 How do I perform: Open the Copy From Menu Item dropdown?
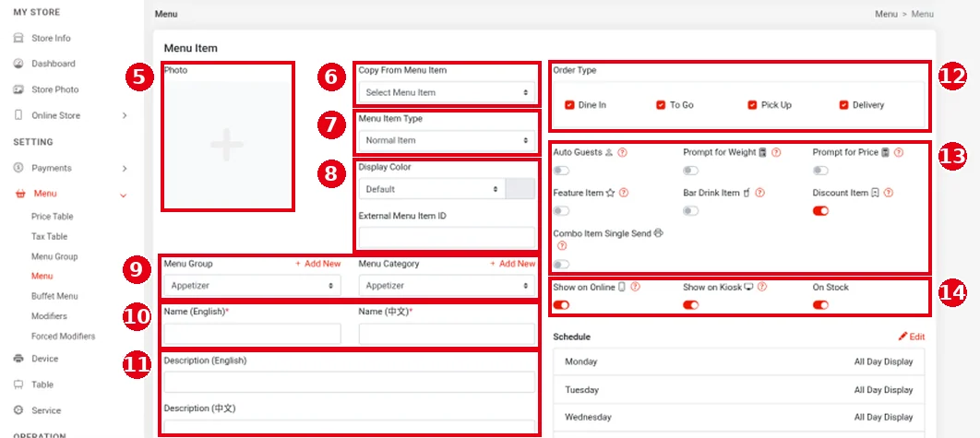click(447, 92)
